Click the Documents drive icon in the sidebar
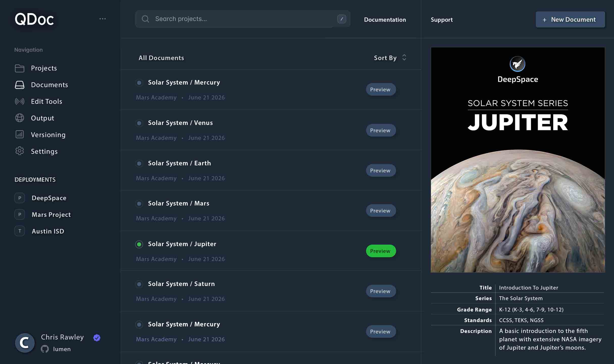Screen dimensions: 614x364 [19, 85]
